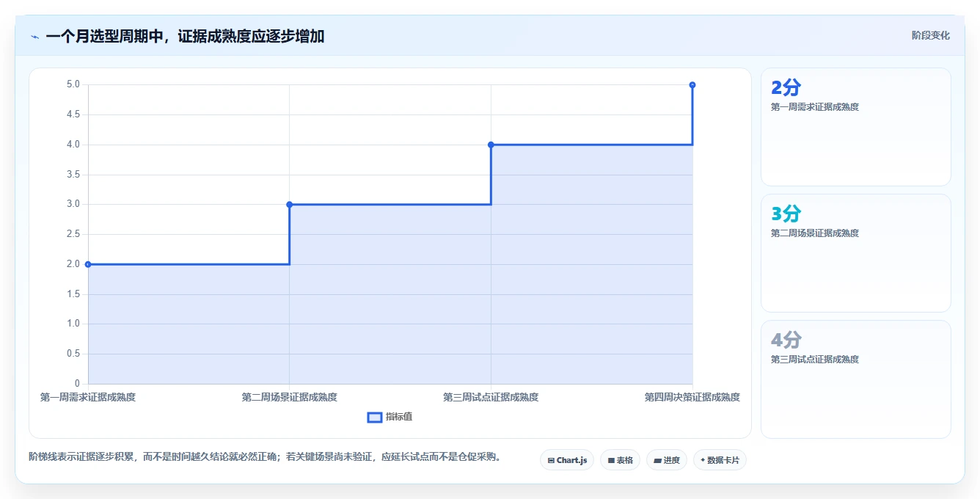Click the 数据卡片 tag pill
This screenshot has width=980, height=499.
[720, 460]
